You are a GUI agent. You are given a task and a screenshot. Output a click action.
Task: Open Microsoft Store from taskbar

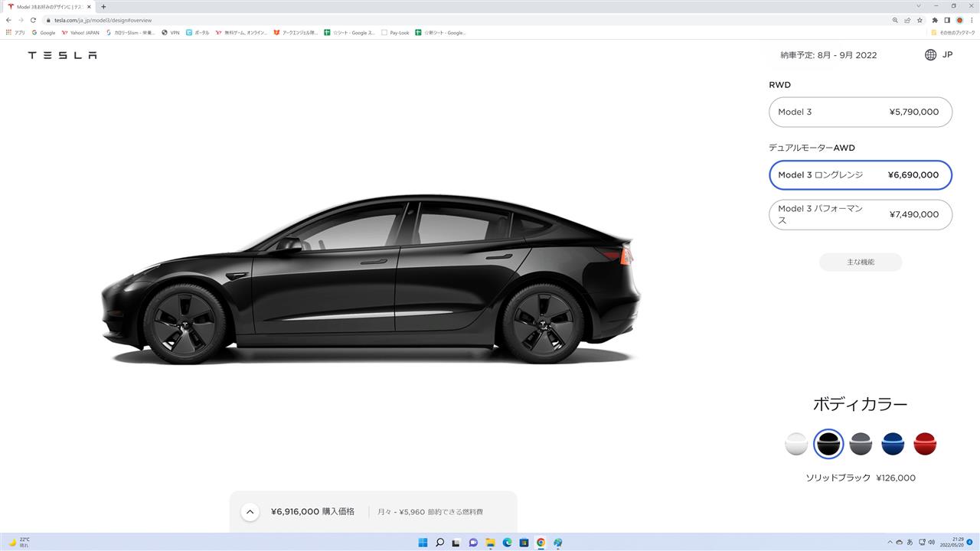(x=524, y=543)
